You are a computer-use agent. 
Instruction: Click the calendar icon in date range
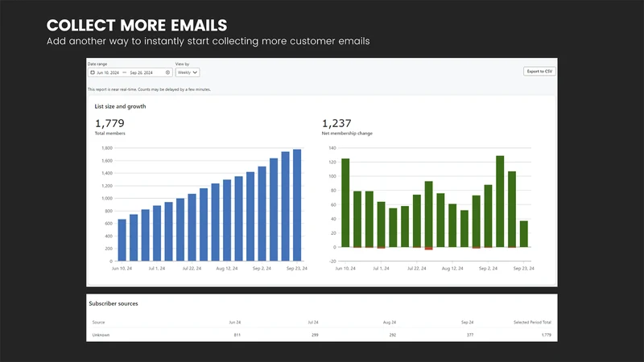(93, 72)
